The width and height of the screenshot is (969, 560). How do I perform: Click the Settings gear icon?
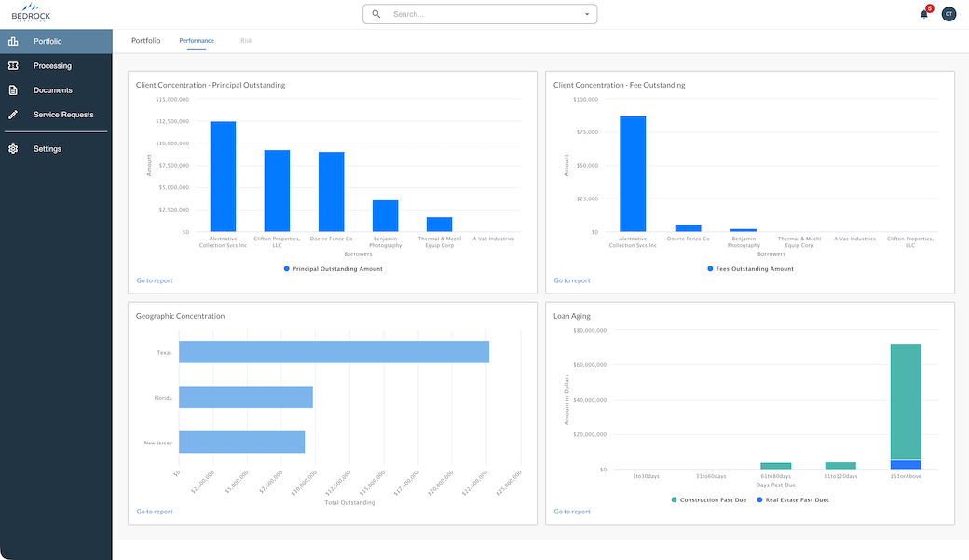click(13, 149)
